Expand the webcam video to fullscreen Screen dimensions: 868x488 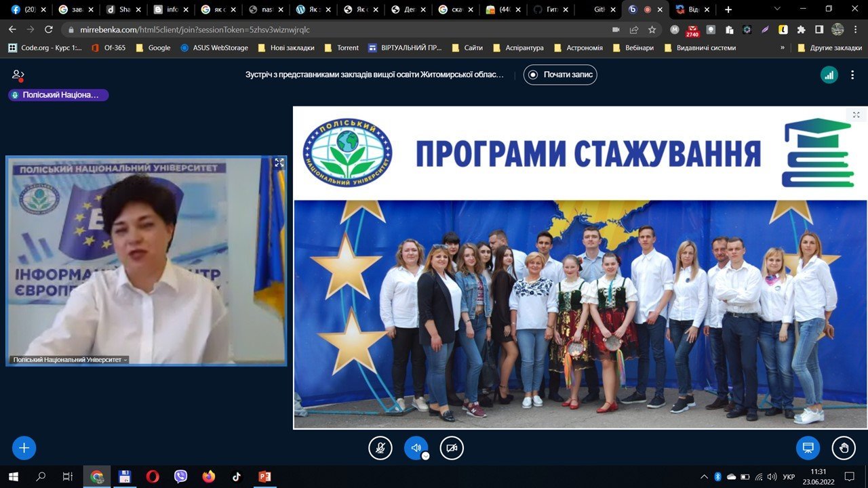pyautogui.click(x=279, y=163)
